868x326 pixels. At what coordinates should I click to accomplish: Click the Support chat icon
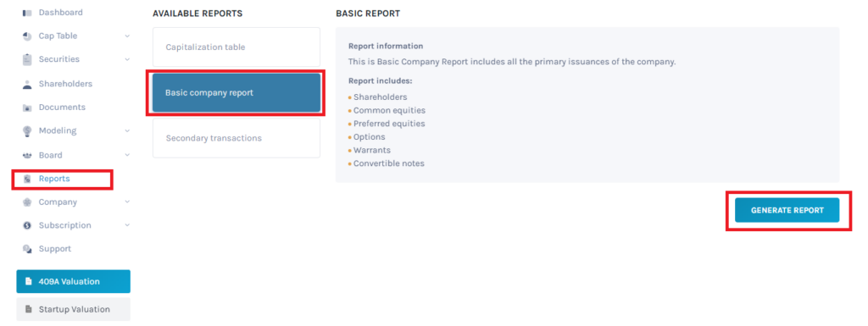[x=26, y=249]
